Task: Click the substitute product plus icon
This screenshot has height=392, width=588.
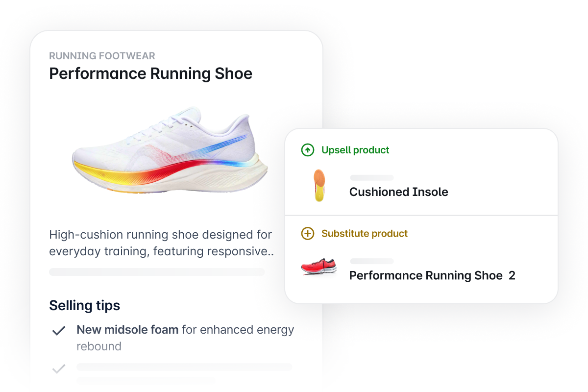Action: (x=307, y=233)
